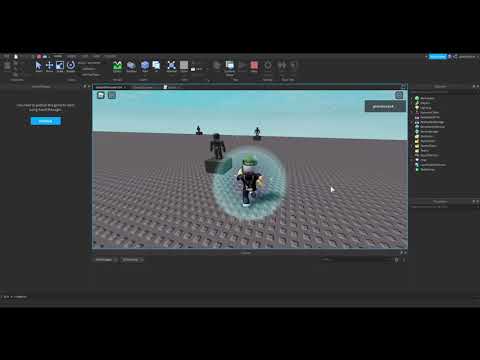Select the Lighting service in Explorer
The height and width of the screenshot is (360, 480).
click(x=426, y=108)
